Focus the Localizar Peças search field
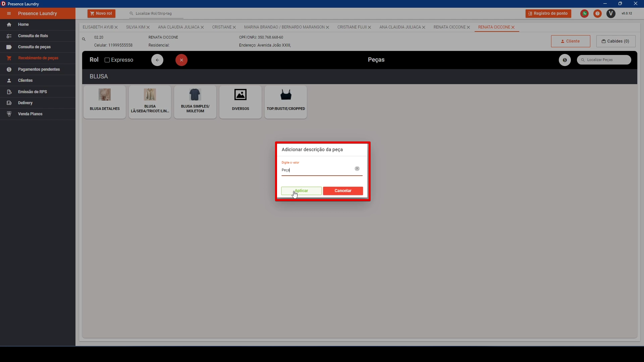Image resolution: width=644 pixels, height=362 pixels. pyautogui.click(x=604, y=60)
